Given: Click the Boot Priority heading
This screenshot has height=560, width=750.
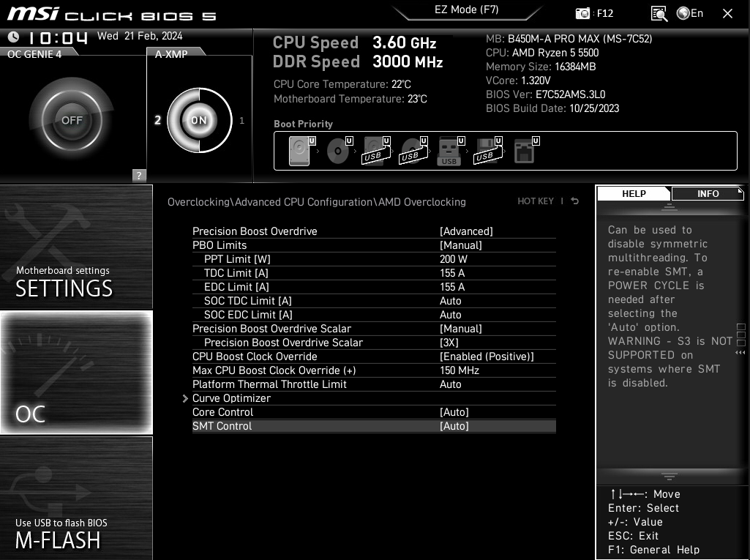Looking at the screenshot, I should [x=303, y=124].
